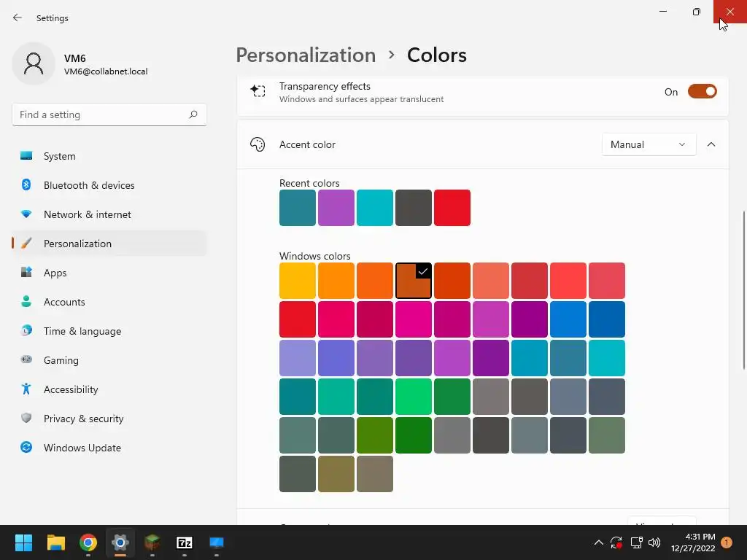Click the Time & language clock icon
747x560 pixels.
(26, 330)
